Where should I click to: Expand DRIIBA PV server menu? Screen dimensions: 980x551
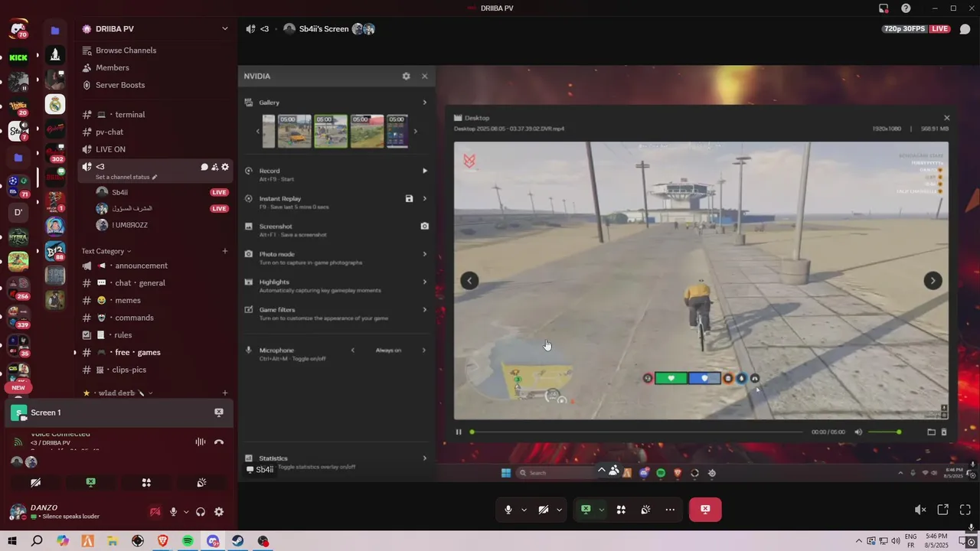(x=224, y=29)
